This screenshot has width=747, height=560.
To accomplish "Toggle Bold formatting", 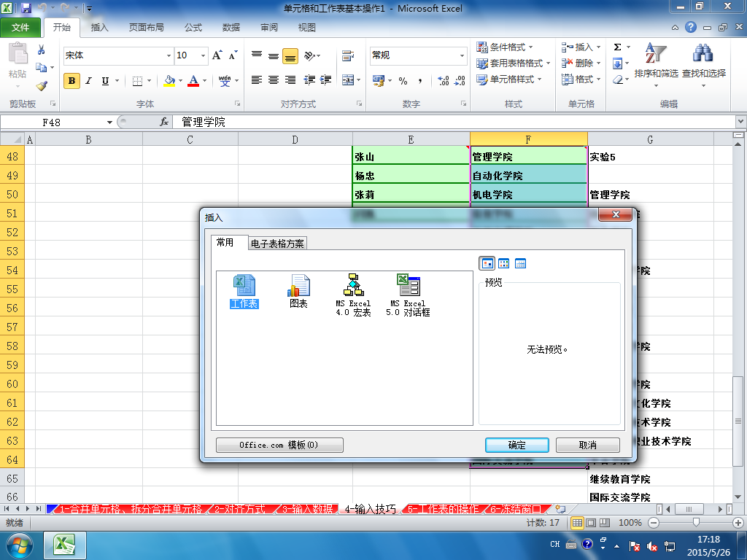I will tap(71, 80).
